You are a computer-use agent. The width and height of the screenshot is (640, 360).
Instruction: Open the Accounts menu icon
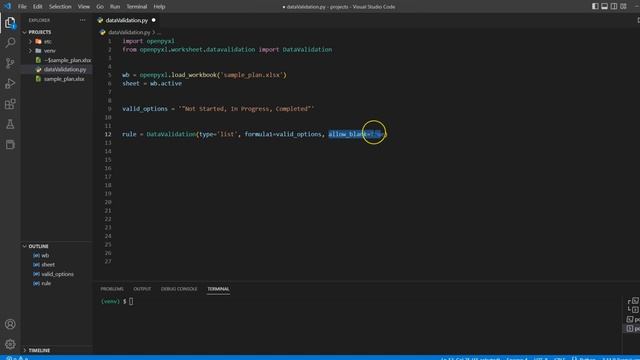10,324
